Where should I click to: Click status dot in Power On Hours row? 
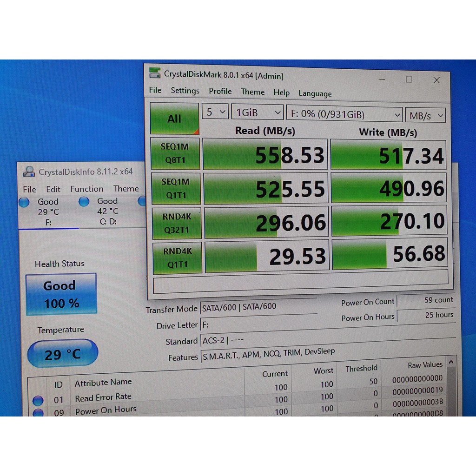(38, 413)
